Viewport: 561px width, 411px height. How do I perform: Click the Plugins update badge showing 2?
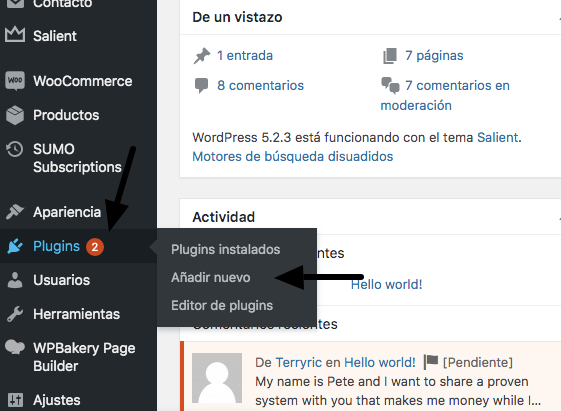[95, 247]
